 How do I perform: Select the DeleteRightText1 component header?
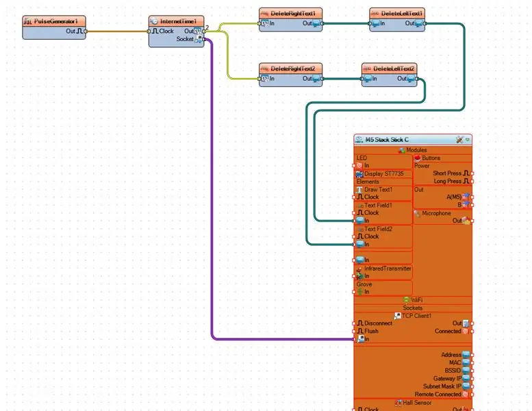291,13
